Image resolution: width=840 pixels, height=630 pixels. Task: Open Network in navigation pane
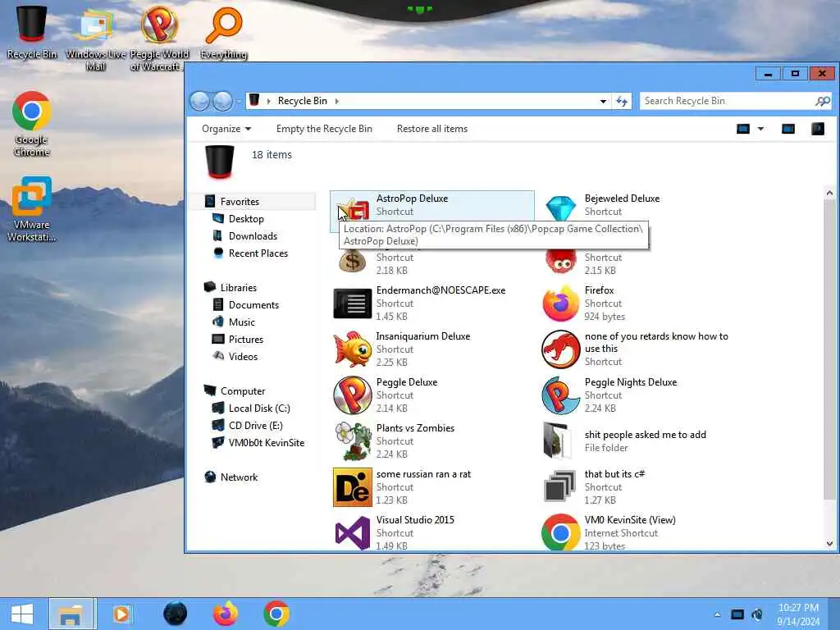click(x=239, y=477)
